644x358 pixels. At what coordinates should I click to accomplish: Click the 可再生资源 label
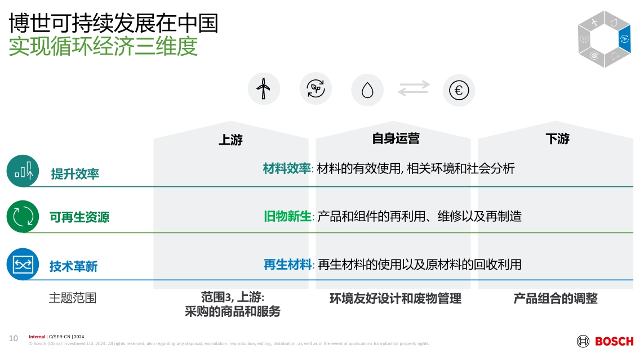pyautogui.click(x=79, y=217)
